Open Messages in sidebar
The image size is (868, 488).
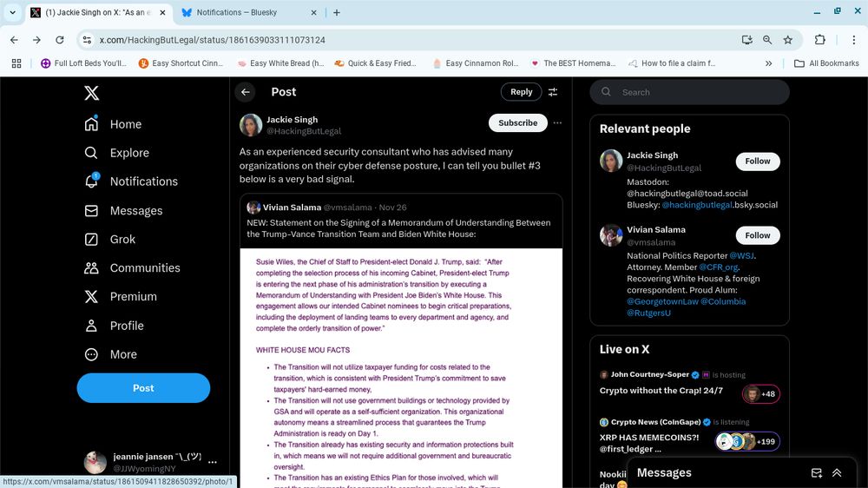pyautogui.click(x=123, y=210)
